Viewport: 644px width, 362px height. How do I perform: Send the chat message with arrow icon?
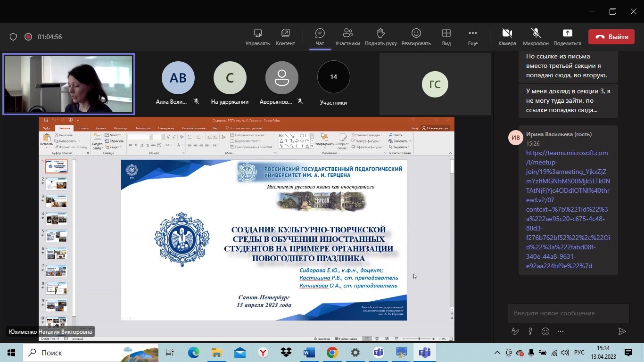[x=622, y=331]
